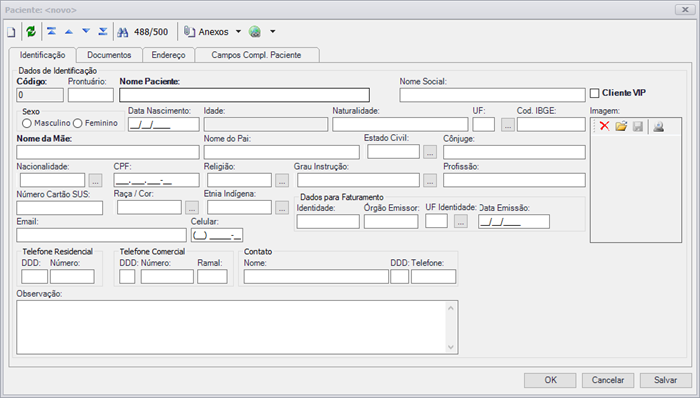Screen dimensions: 700x398
Task: Click the Nome Paciente input field
Action: [x=244, y=95]
